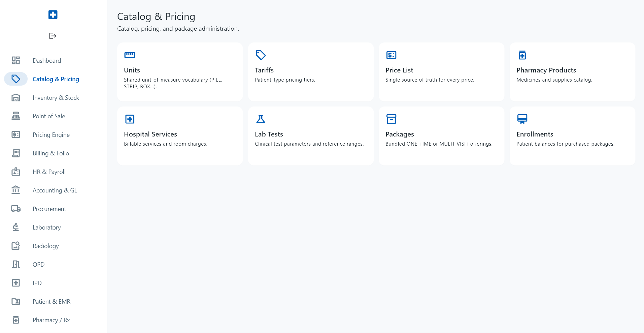The height and width of the screenshot is (333, 644).
Task: Click the Accounting & GL bank icon
Action: pos(16,190)
